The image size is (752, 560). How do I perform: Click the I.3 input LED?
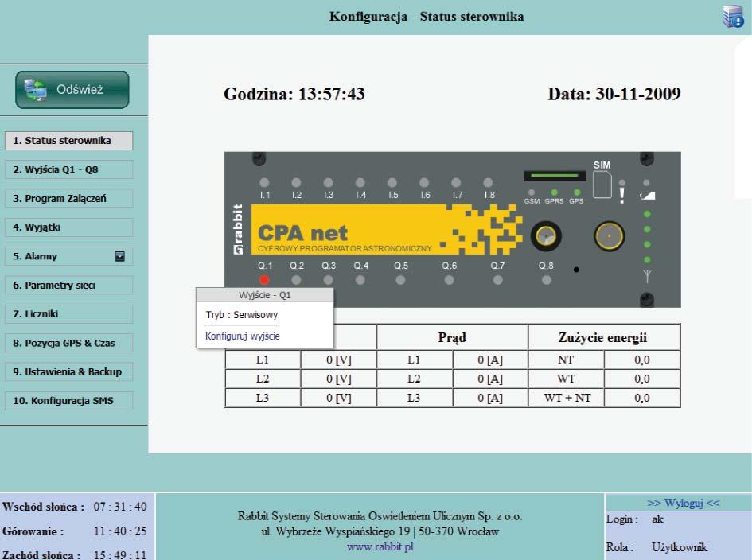pyautogui.click(x=328, y=183)
